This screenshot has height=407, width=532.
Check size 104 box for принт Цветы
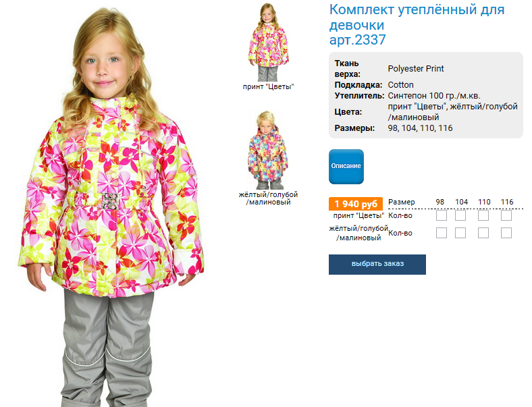coord(460,215)
